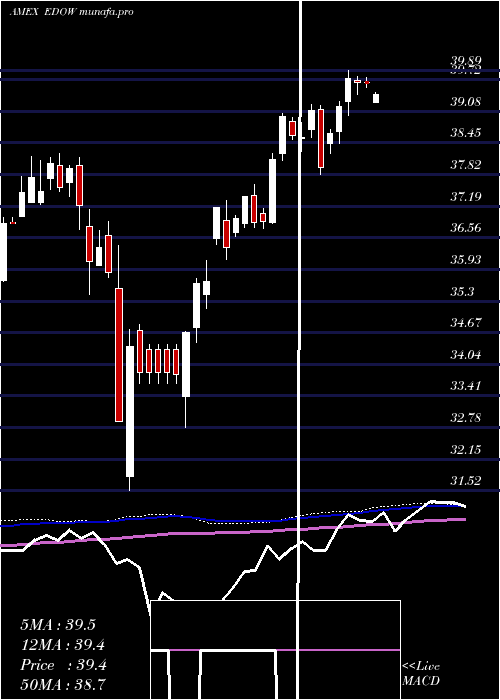This screenshot has height=700, width=500.
Task: Click the Price : 39.4 readout
Action: pos(63,665)
